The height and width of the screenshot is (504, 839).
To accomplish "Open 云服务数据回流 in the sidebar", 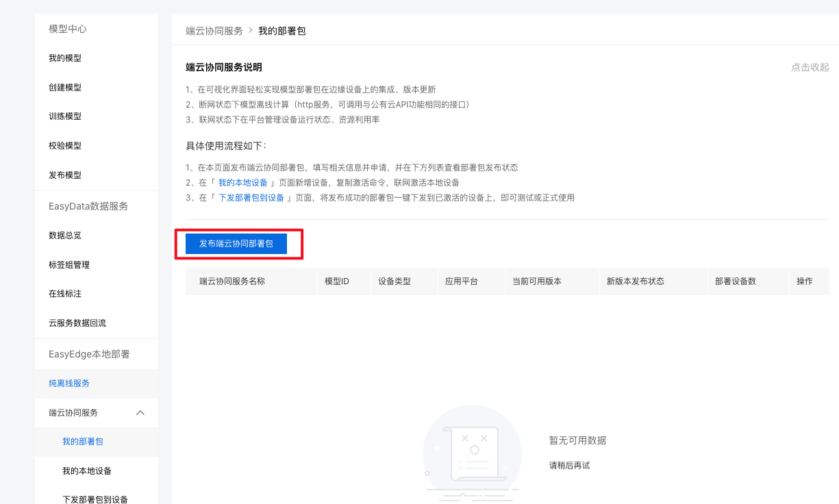I will click(77, 323).
